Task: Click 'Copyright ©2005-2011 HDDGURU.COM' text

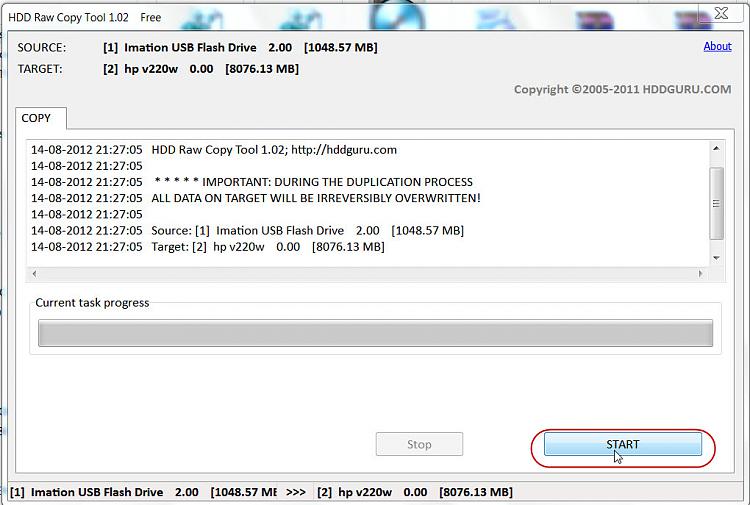Action: pos(622,90)
